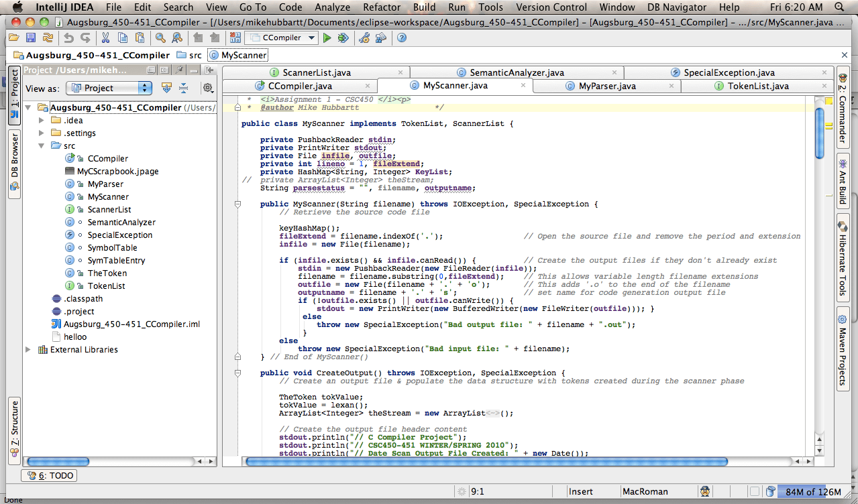Screen dimensions: 858x504
Task: Expand the .settings folder
Action: click(x=42, y=133)
